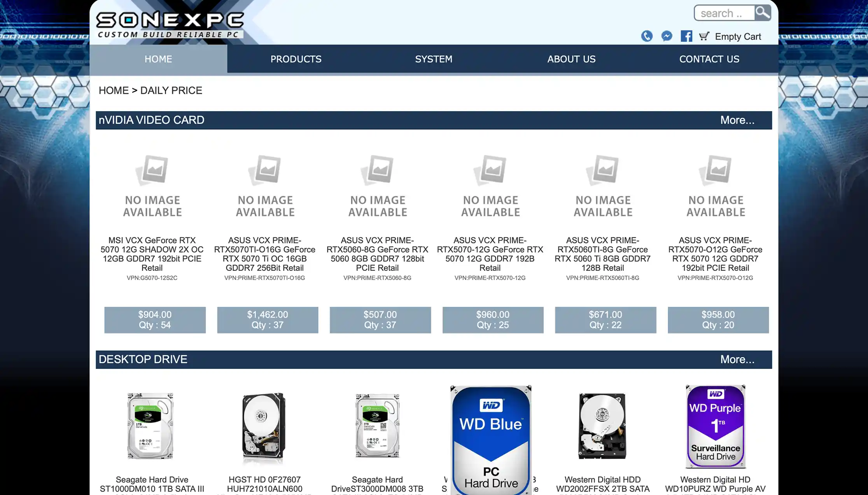Open the PRIME-RTX5070-12G placeholder image

[x=490, y=186]
